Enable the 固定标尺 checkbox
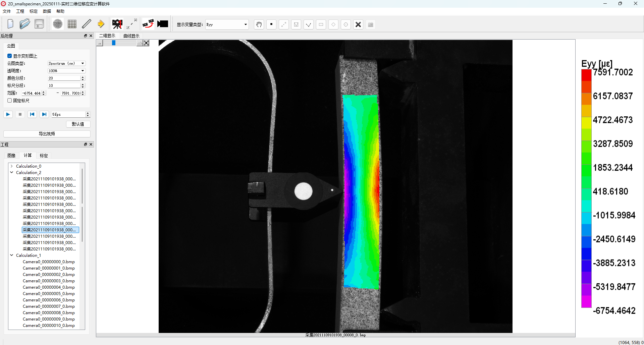 [x=10, y=101]
